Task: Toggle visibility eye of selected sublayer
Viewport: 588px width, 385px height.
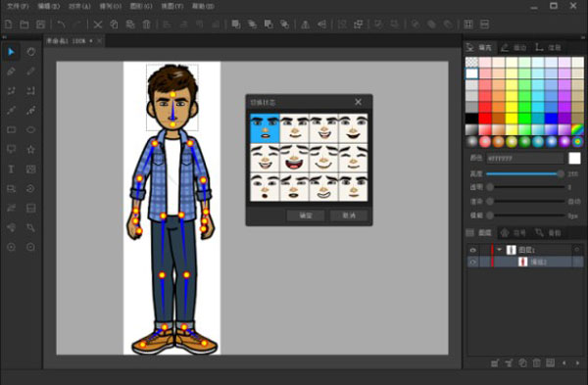Action: pos(473,262)
